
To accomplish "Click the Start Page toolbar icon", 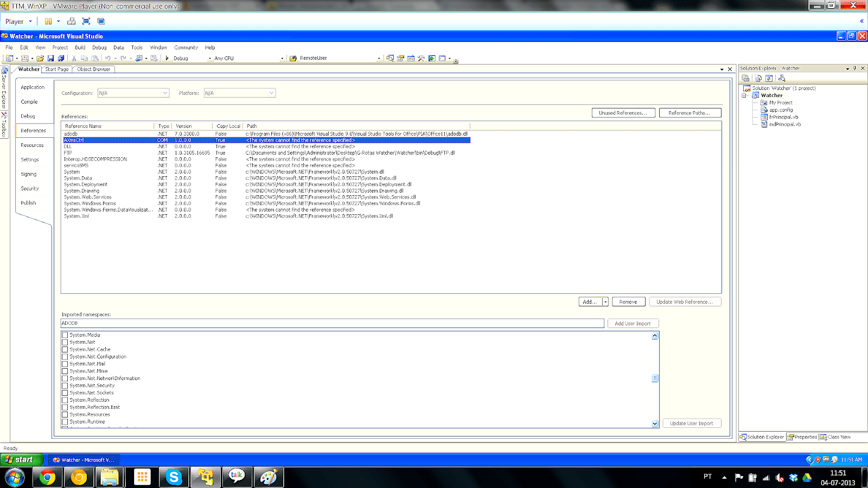I will pos(432,58).
